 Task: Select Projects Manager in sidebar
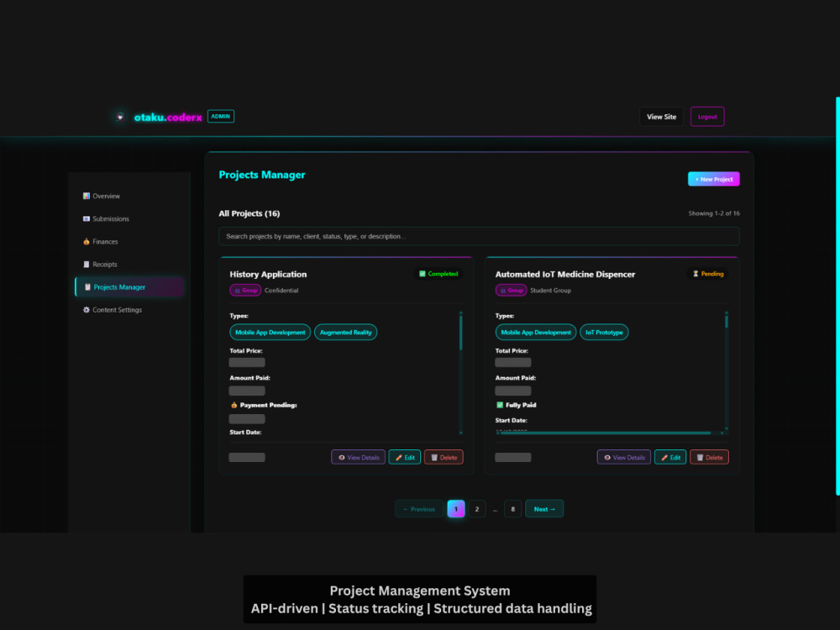[129, 287]
